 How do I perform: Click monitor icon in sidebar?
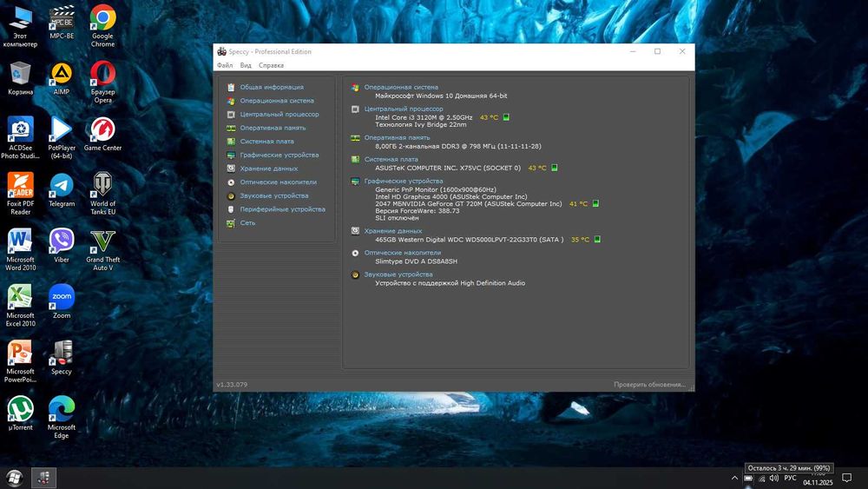231,155
